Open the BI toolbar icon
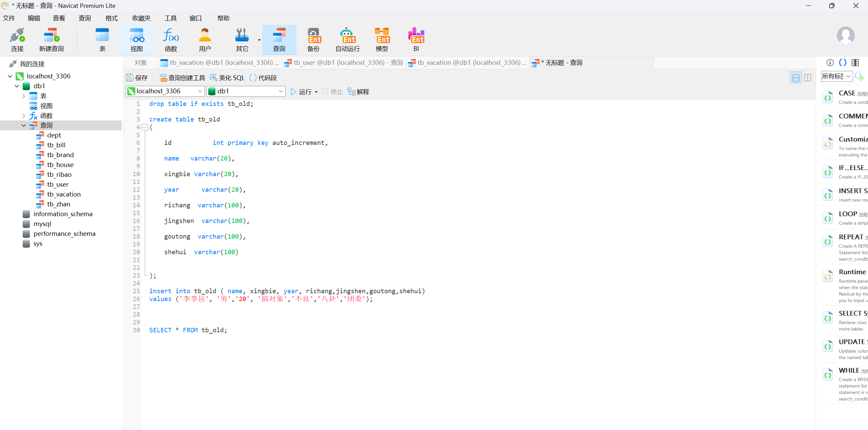868x430 pixels. point(416,40)
